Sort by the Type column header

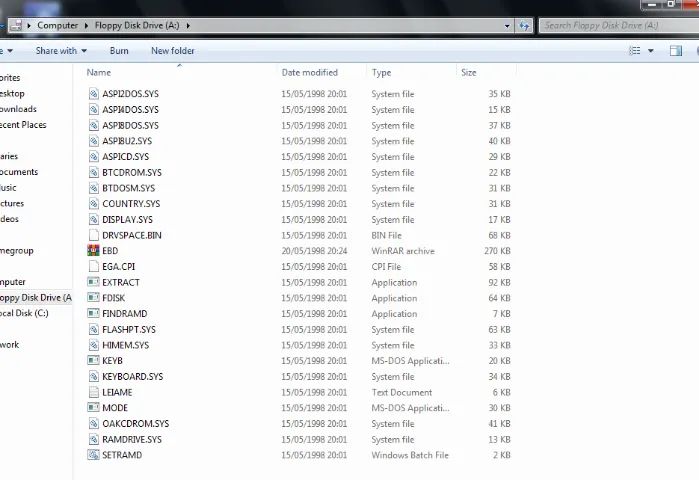(381, 72)
